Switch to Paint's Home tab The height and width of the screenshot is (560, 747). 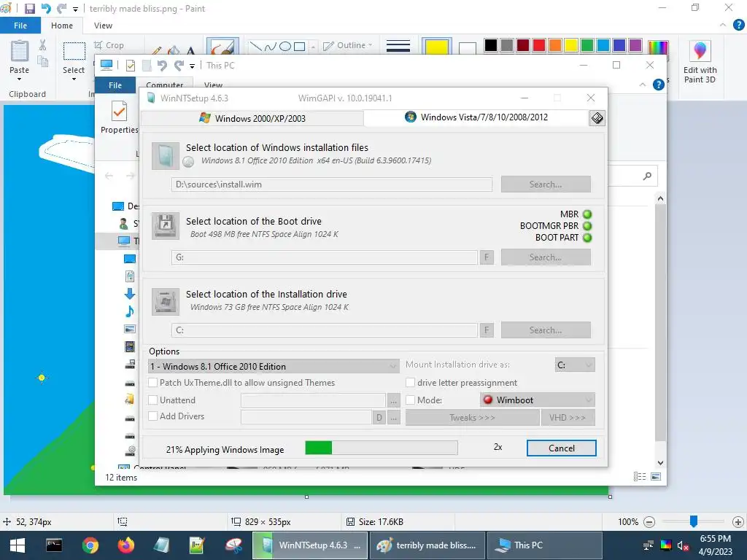[x=62, y=26]
